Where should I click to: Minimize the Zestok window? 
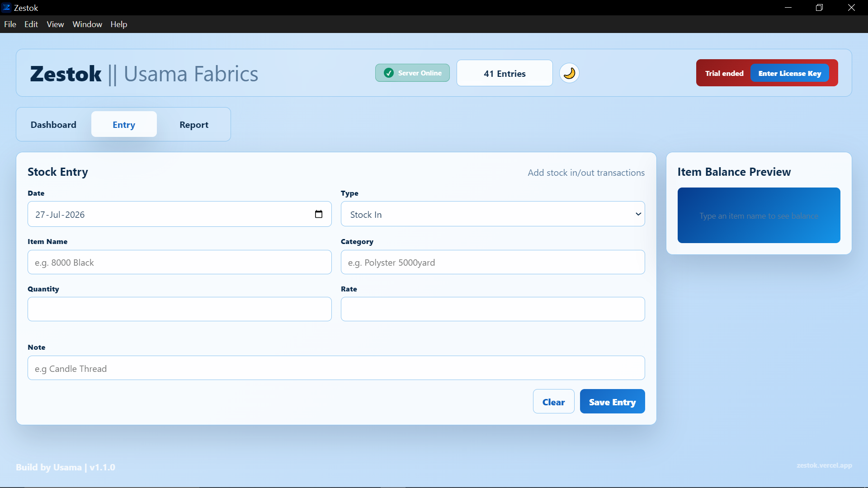coord(788,8)
